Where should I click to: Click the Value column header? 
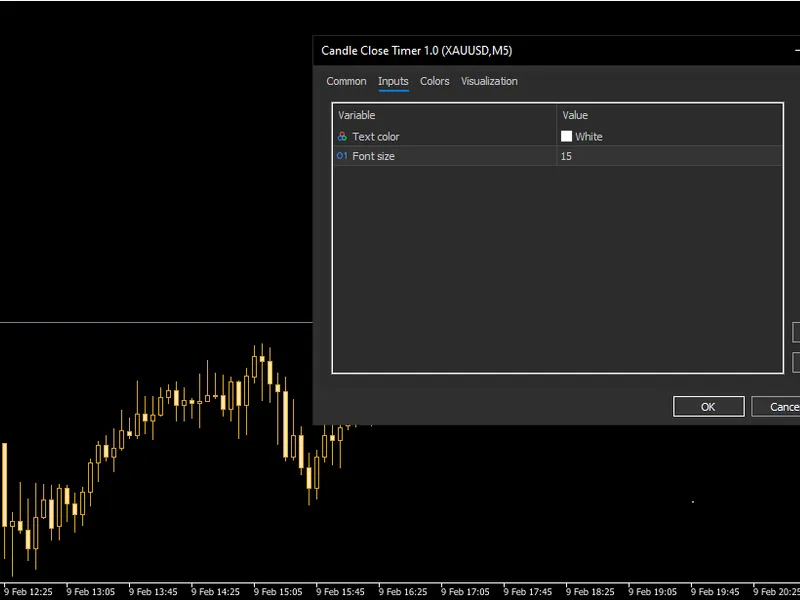coord(574,115)
